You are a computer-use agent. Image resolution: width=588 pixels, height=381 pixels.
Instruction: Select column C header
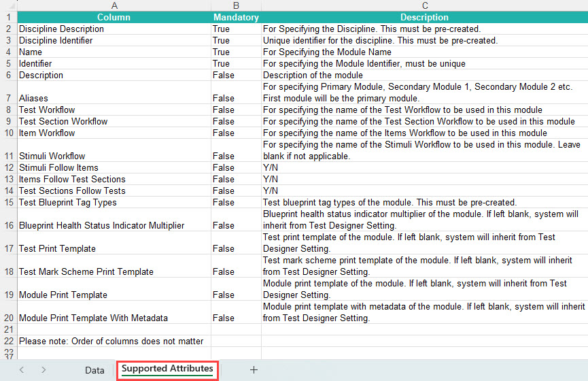(424, 5)
